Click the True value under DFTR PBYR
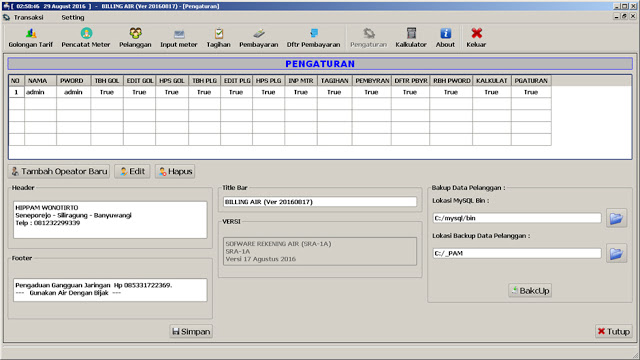Image resolution: width=640 pixels, height=360 pixels. [410, 92]
